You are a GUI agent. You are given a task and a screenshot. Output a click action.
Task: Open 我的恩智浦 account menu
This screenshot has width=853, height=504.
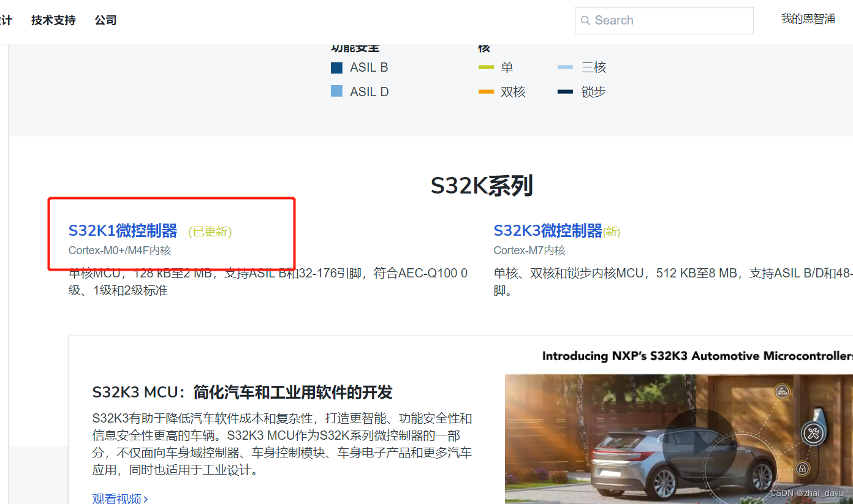808,19
